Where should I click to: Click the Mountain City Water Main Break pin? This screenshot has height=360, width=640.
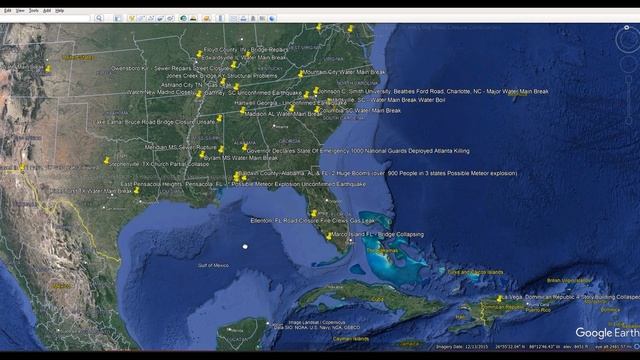point(301,74)
